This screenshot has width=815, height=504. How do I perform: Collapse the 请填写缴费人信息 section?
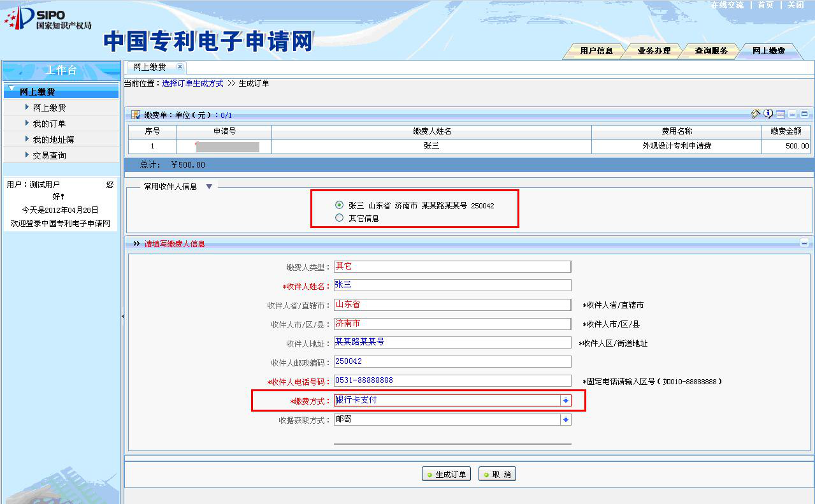804,243
